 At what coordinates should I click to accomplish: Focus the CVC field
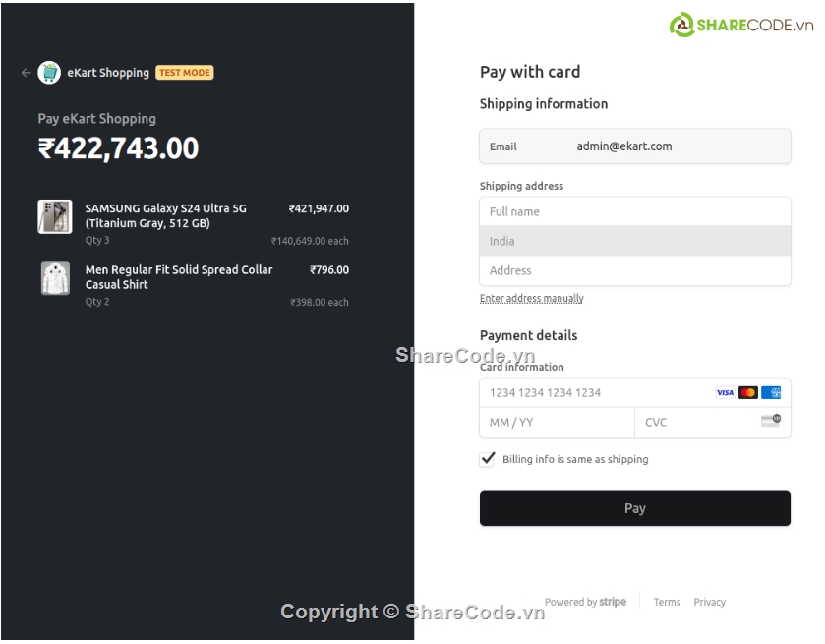pos(712,422)
